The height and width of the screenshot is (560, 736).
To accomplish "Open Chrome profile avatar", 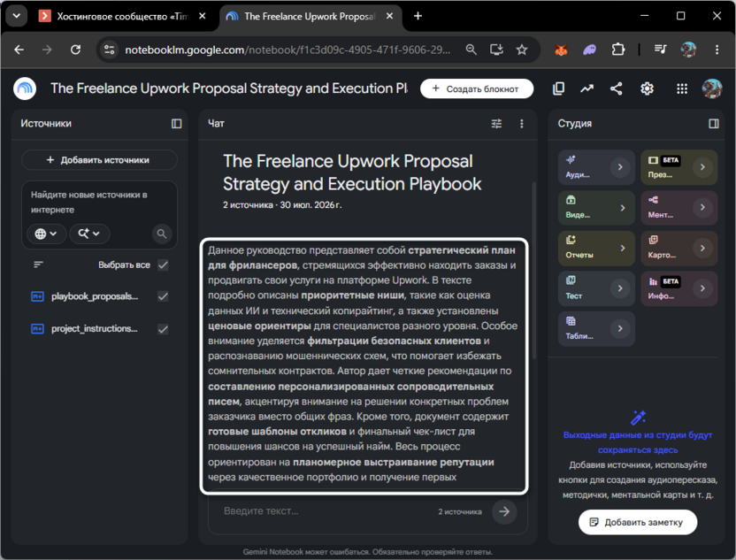I will (688, 50).
